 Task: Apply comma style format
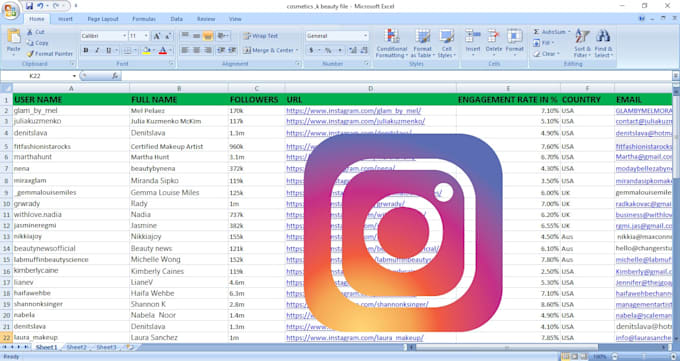(x=340, y=50)
